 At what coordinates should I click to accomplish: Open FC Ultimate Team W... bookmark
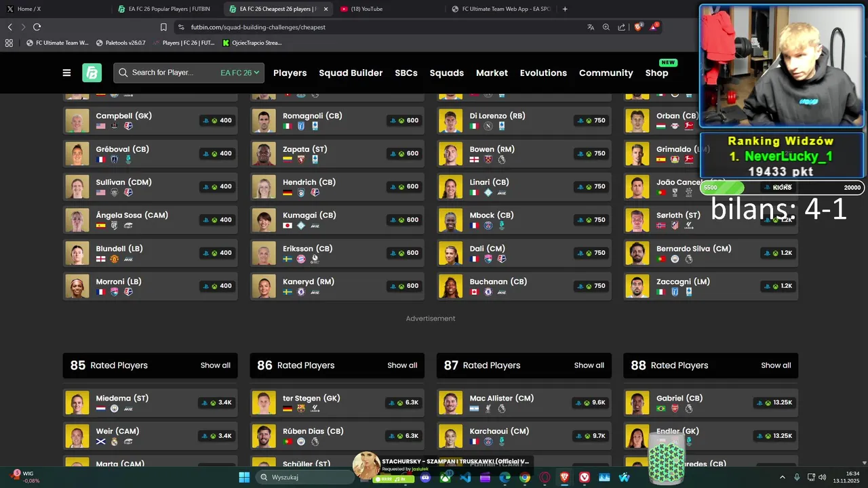57,43
